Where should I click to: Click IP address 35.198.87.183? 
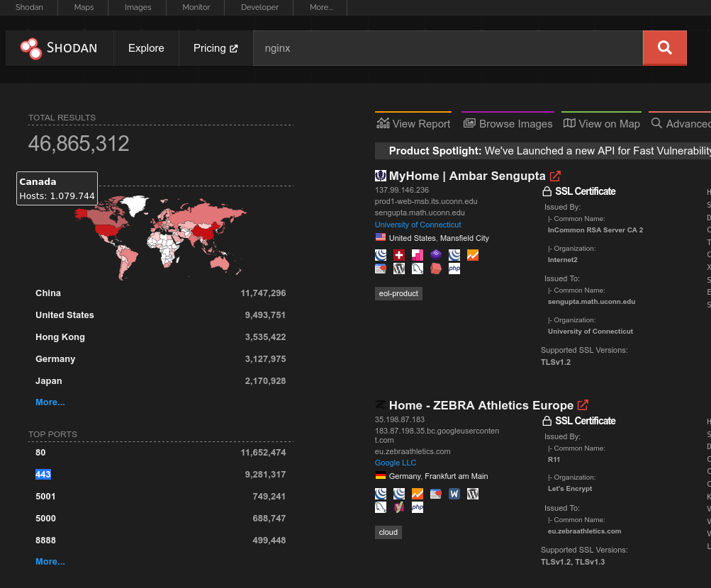400,419
